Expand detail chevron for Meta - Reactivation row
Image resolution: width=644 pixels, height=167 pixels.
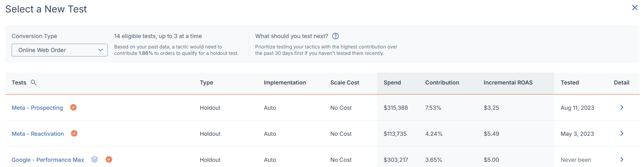click(x=622, y=133)
